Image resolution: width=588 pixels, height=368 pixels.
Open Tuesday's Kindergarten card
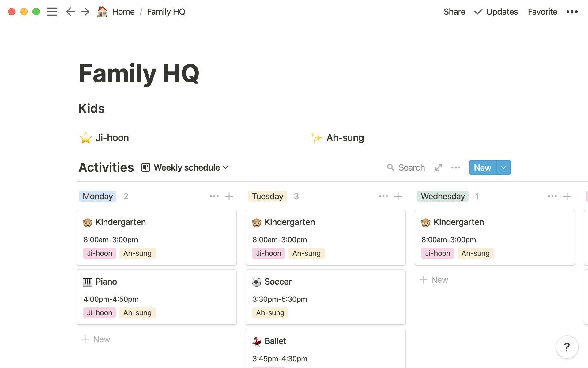click(326, 237)
